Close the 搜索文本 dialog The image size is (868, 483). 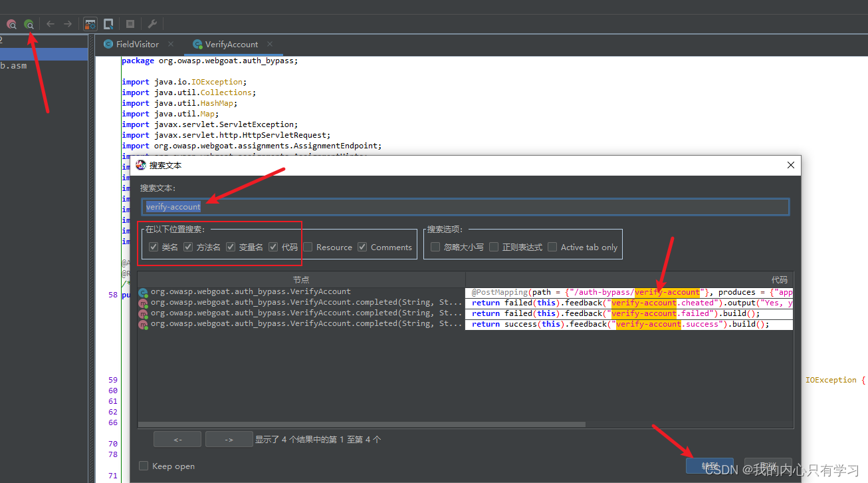coord(790,165)
